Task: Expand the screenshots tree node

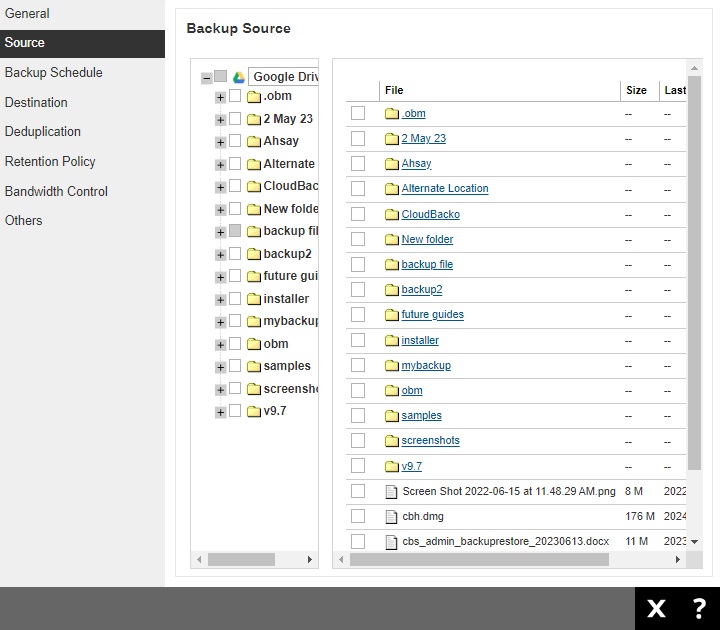Action: click(220, 390)
